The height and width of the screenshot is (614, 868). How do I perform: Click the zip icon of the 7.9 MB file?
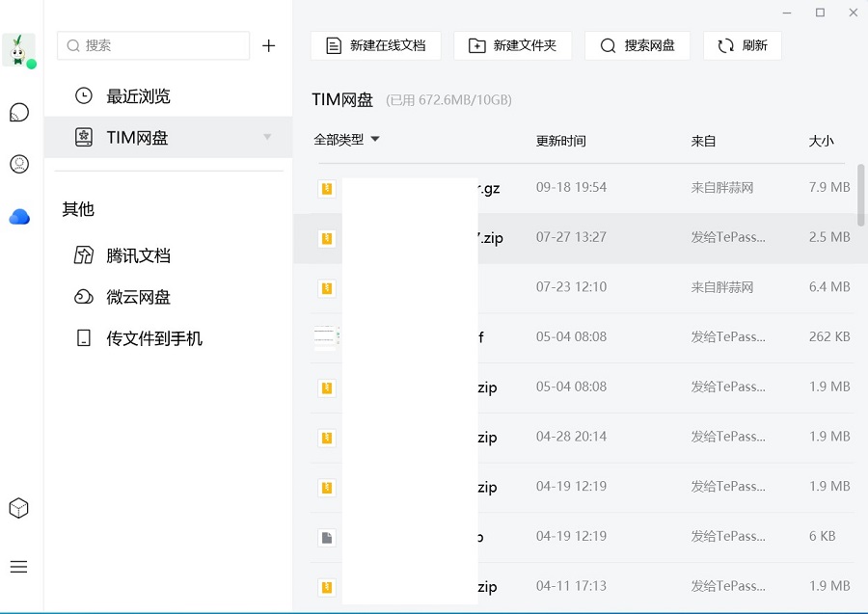pos(327,188)
